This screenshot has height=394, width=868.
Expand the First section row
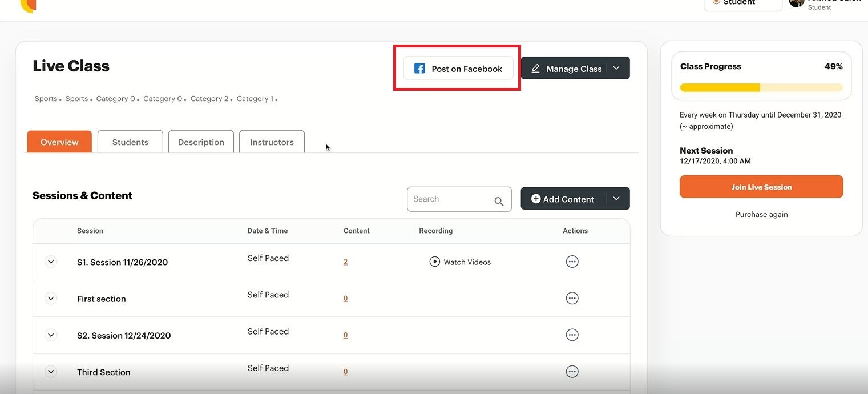[x=51, y=298]
